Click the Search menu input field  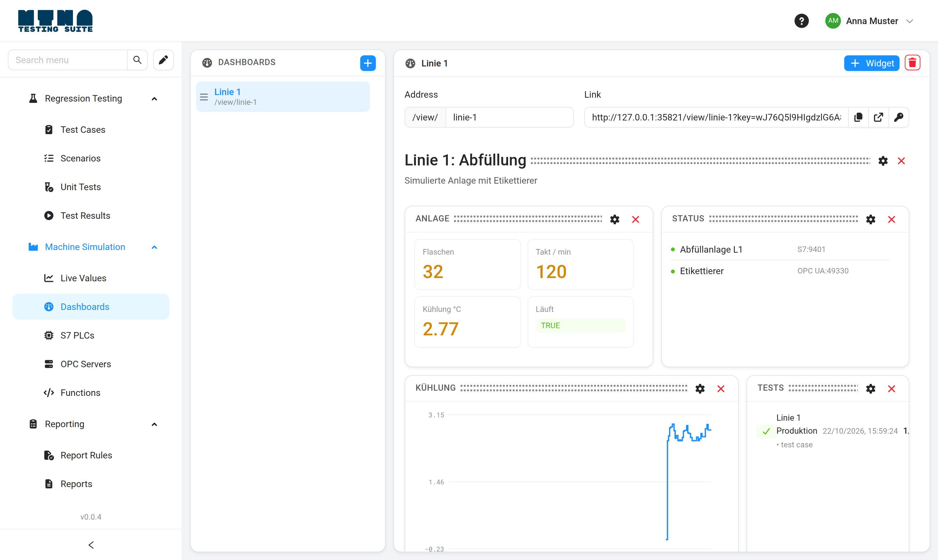67,60
